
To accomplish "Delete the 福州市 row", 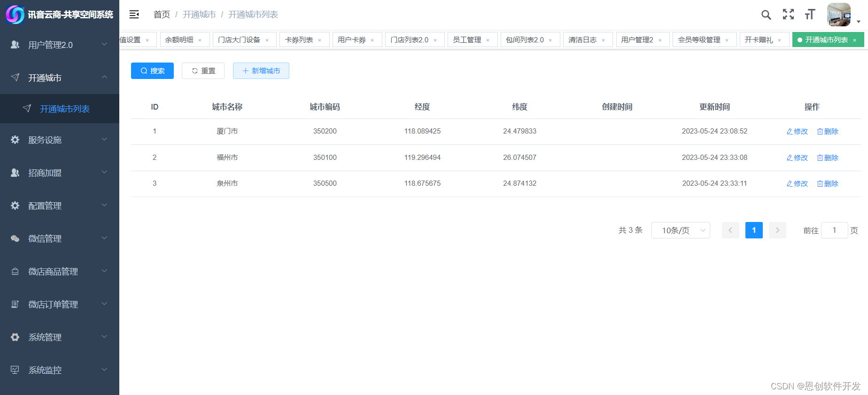I will 828,158.
